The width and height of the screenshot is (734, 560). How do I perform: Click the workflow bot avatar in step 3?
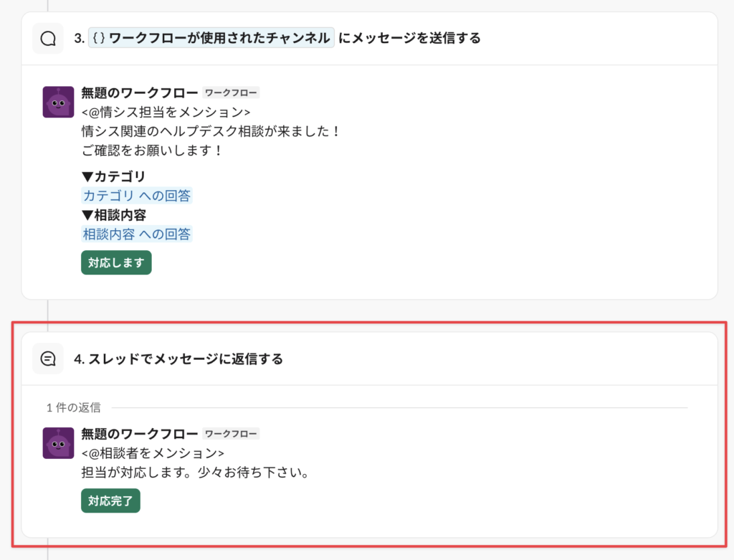(x=58, y=102)
